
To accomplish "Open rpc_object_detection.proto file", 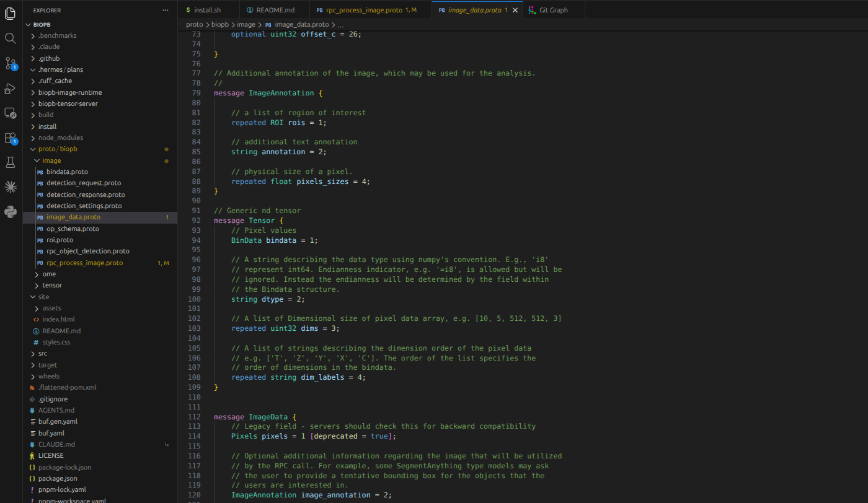I will click(88, 251).
